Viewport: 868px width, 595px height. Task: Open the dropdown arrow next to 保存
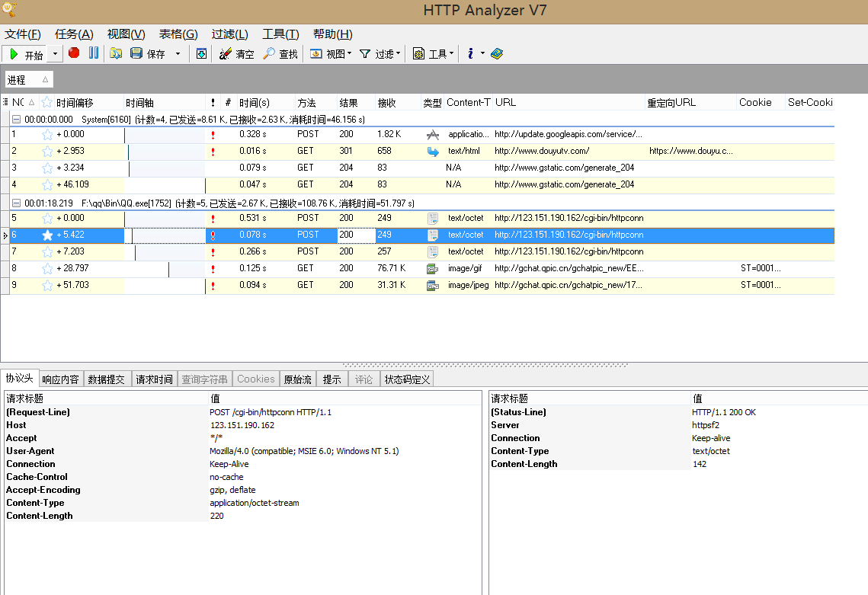178,53
